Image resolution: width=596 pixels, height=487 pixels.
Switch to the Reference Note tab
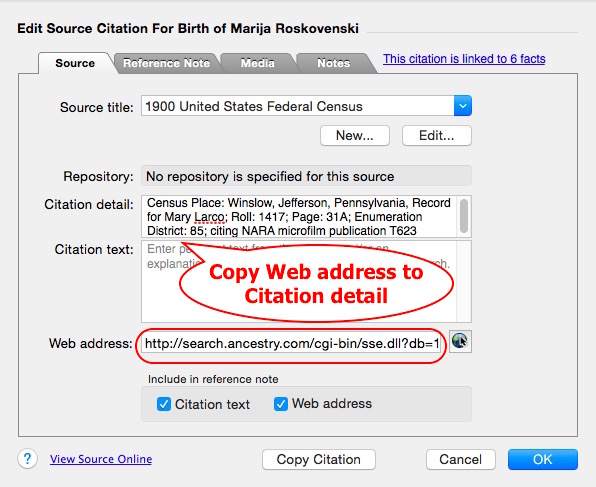click(x=166, y=63)
